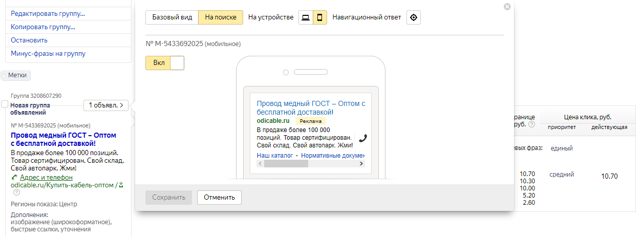Click the navigation answer target icon
Screen dimensions: 644x237
pos(414,17)
